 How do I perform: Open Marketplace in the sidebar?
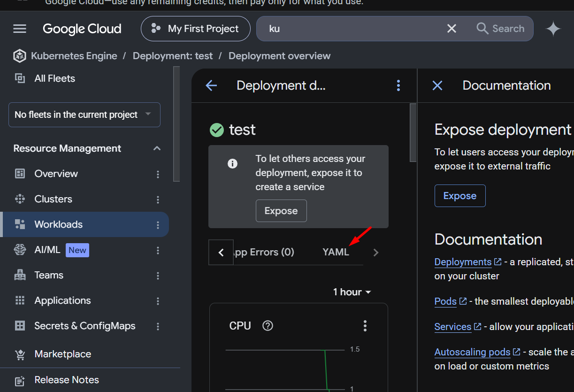[x=63, y=354]
